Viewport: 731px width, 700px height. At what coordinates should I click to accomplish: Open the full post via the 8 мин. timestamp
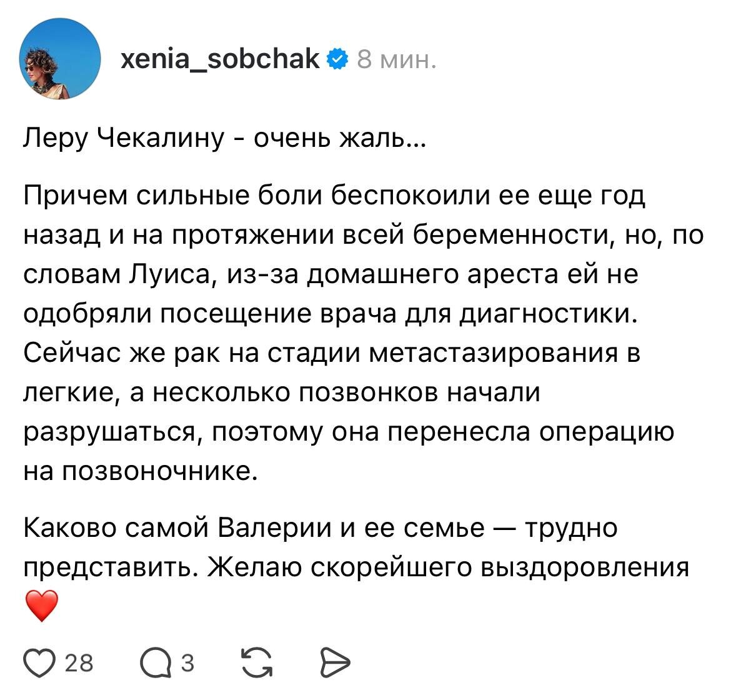pos(395,61)
